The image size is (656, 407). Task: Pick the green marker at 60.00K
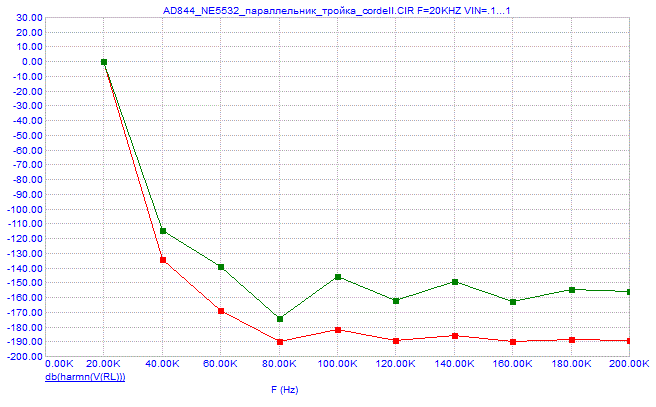coord(221,267)
